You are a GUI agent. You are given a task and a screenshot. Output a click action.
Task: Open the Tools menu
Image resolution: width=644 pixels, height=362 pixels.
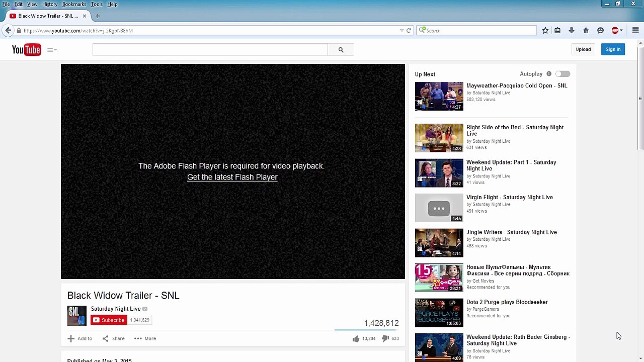click(97, 4)
